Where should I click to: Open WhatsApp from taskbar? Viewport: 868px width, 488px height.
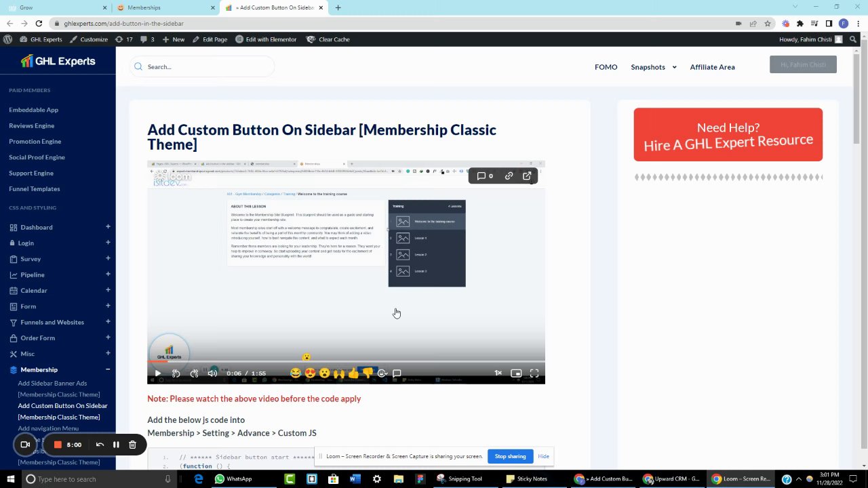(x=233, y=479)
